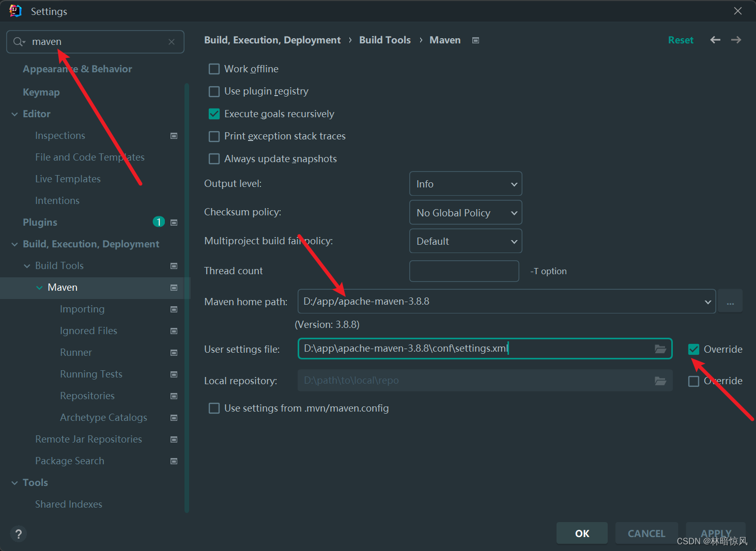Open Live Templates settings
The image size is (756, 551).
[68, 179]
